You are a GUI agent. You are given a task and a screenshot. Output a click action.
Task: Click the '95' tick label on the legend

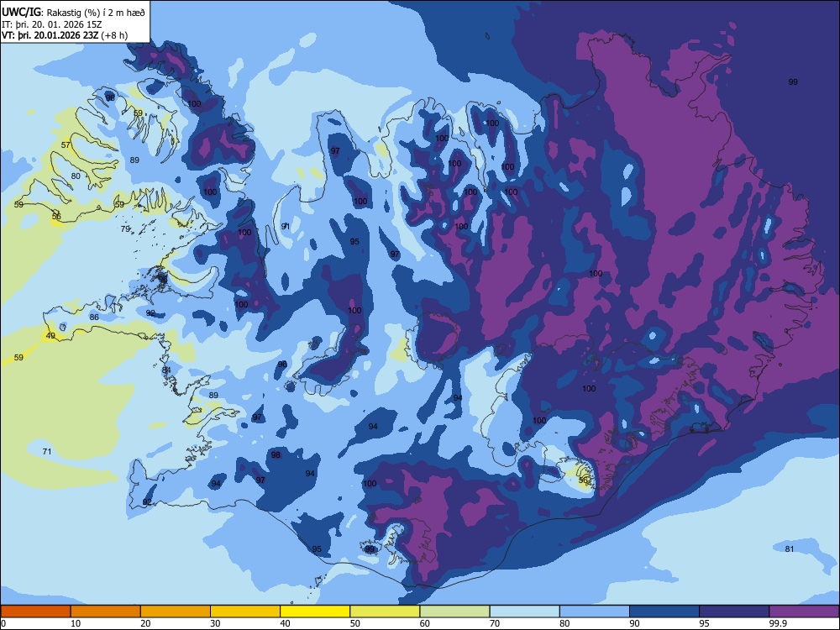coord(704,623)
